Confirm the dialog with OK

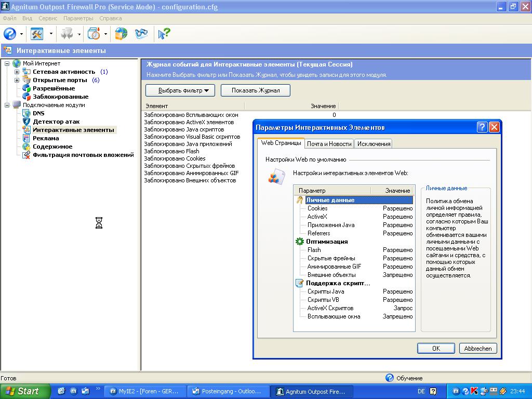point(436,348)
